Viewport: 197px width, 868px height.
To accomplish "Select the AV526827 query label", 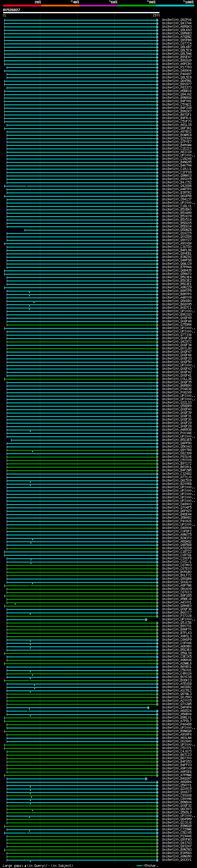I will point(11,10).
